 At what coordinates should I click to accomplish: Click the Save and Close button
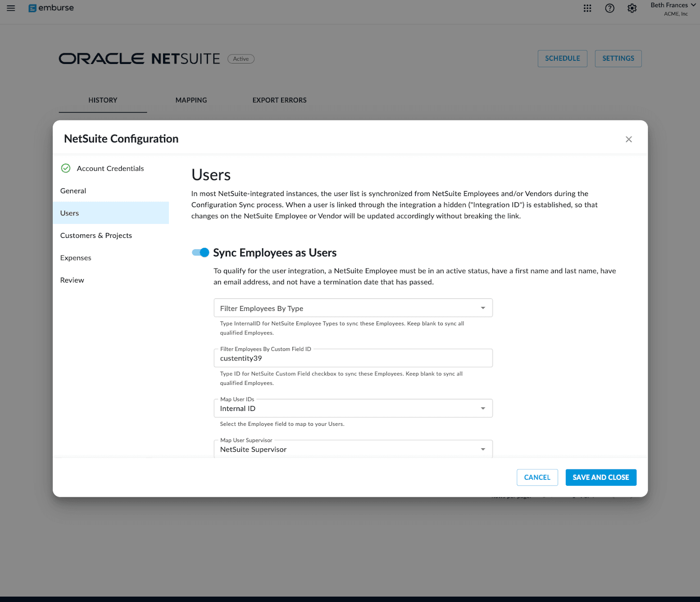[600, 477]
